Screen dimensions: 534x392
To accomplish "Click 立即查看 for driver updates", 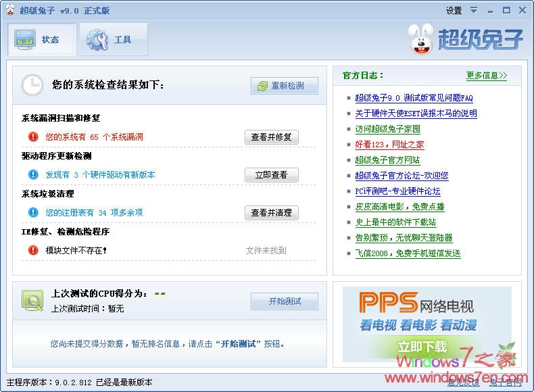I will click(272, 175).
